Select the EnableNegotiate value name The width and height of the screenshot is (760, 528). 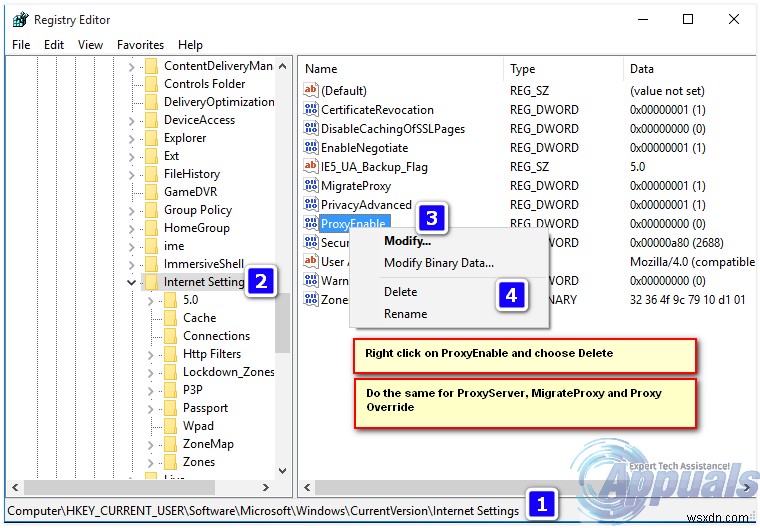click(364, 148)
